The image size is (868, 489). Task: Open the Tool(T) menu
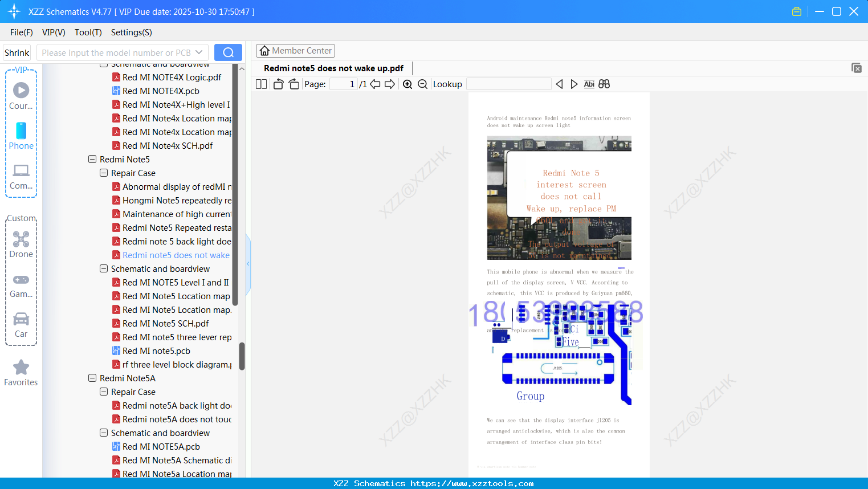(88, 32)
